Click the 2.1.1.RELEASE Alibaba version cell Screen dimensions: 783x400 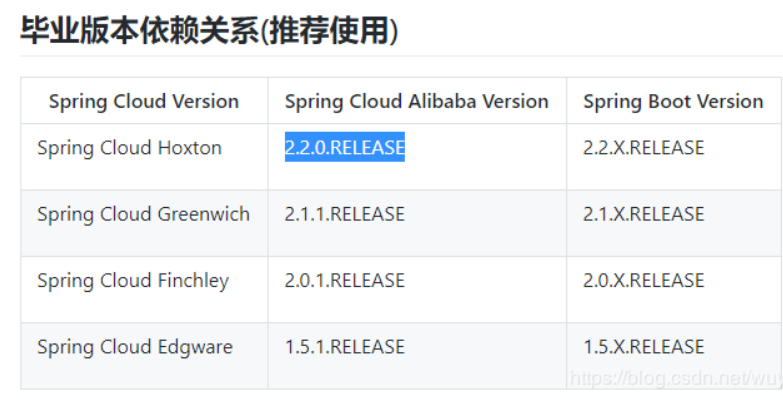click(x=417, y=223)
